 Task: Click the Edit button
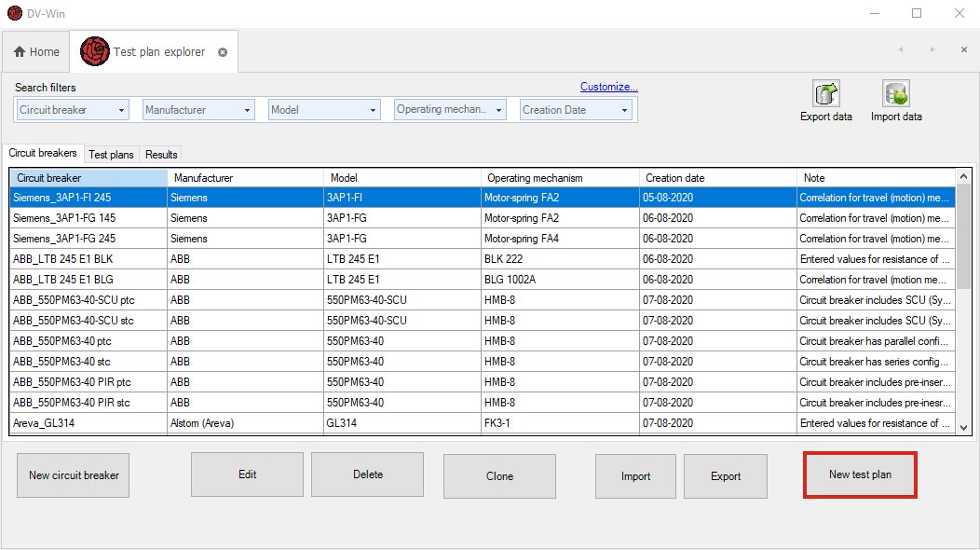pos(247,474)
